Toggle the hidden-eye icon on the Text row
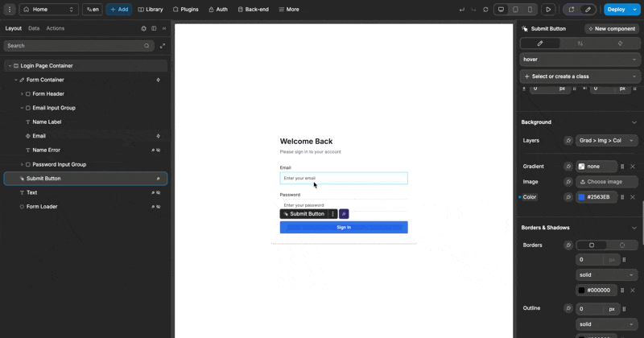Image resolution: width=644 pixels, height=338 pixels. (x=159, y=192)
